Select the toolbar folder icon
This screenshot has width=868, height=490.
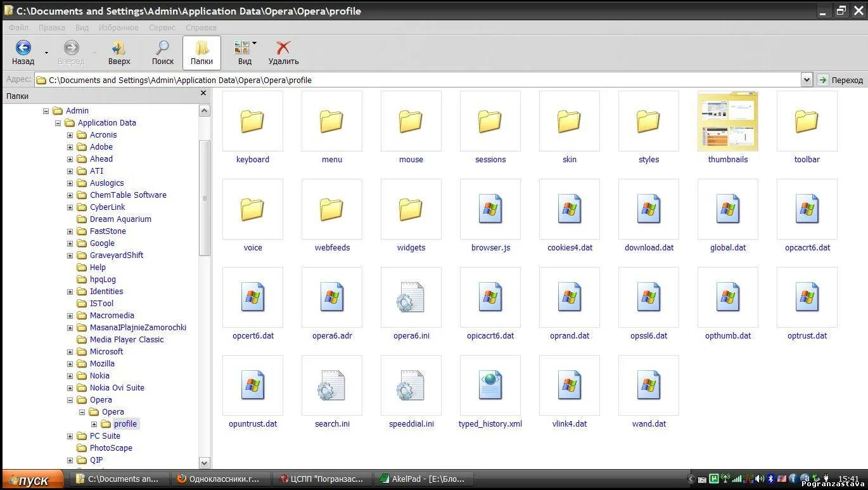pyautogui.click(x=807, y=120)
